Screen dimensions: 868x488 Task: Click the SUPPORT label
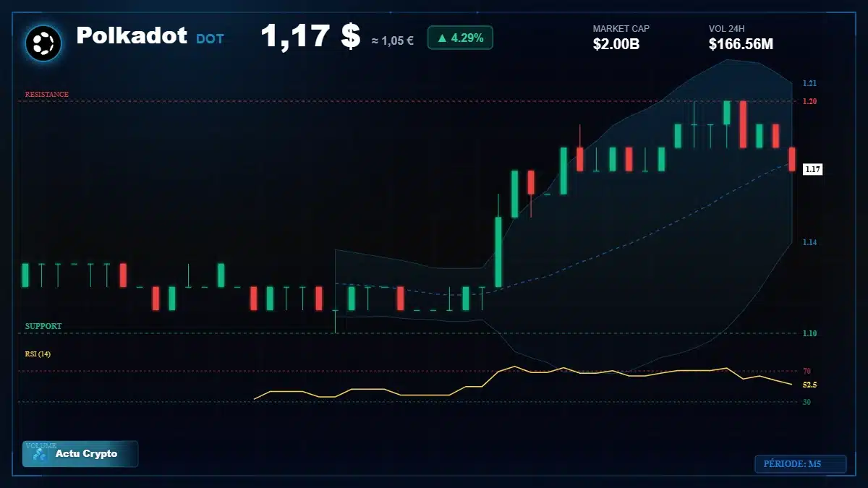[43, 327]
